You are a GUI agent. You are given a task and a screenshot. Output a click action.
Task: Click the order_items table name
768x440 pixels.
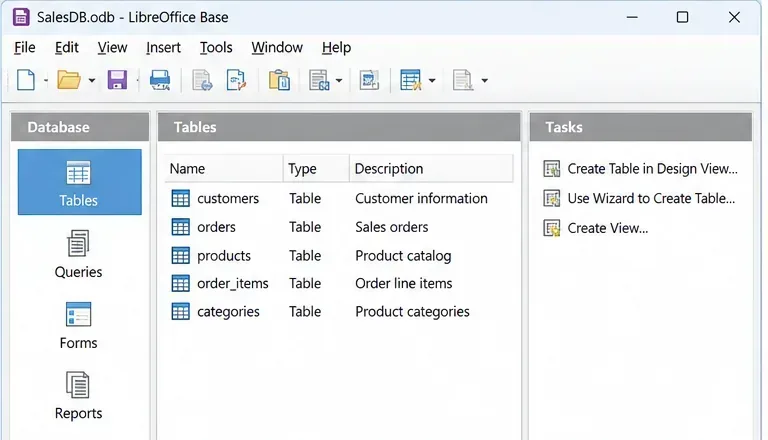point(233,283)
